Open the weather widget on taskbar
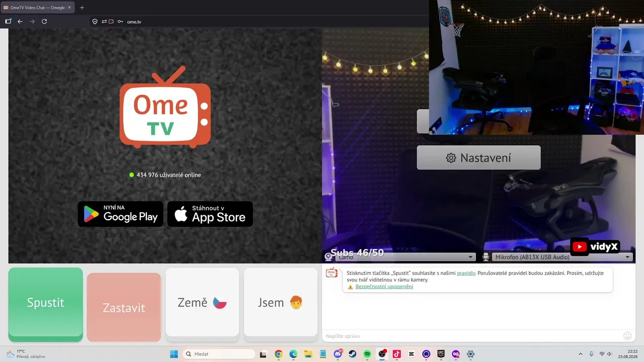This screenshot has height=362, width=644. coord(25,354)
